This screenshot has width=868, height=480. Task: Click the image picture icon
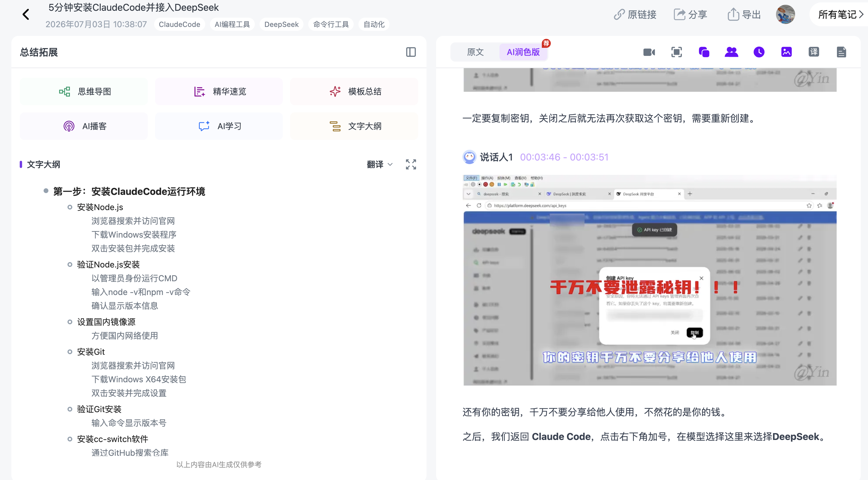pos(786,52)
